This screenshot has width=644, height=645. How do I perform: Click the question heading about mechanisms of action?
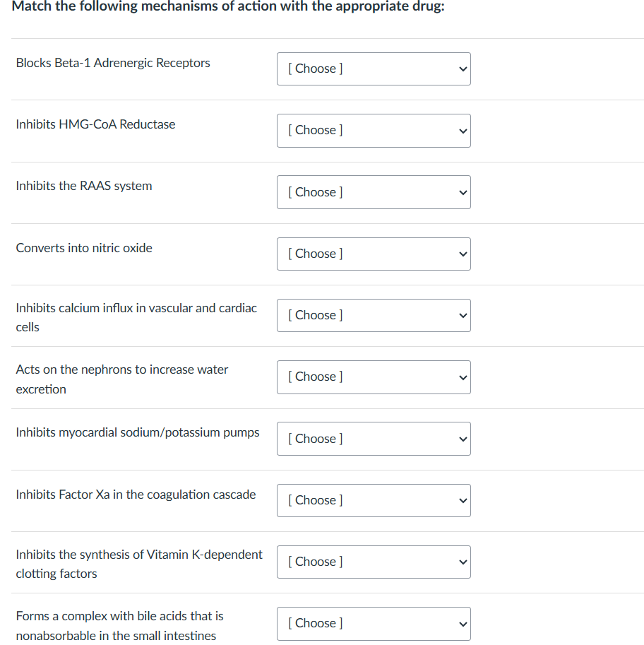click(x=228, y=7)
